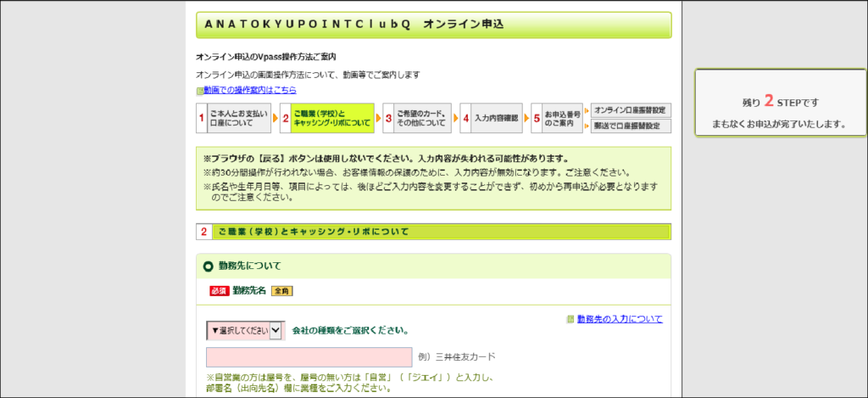Select step 3 ご希望のカード、その他について

417,118
